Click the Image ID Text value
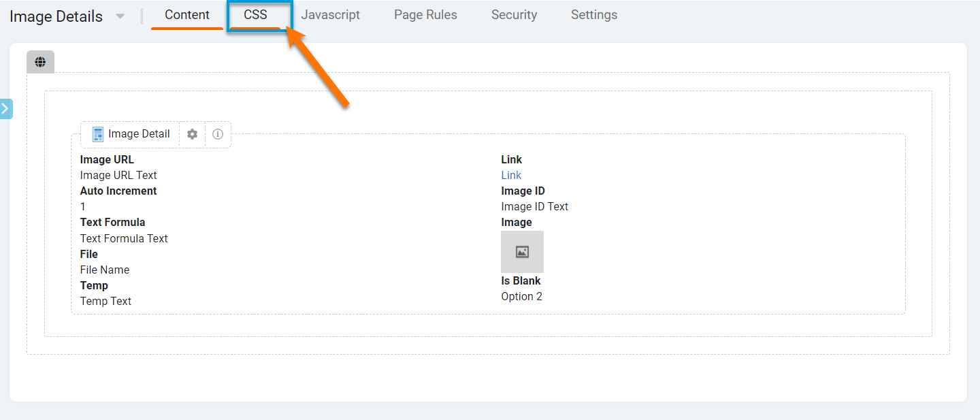 click(x=534, y=207)
